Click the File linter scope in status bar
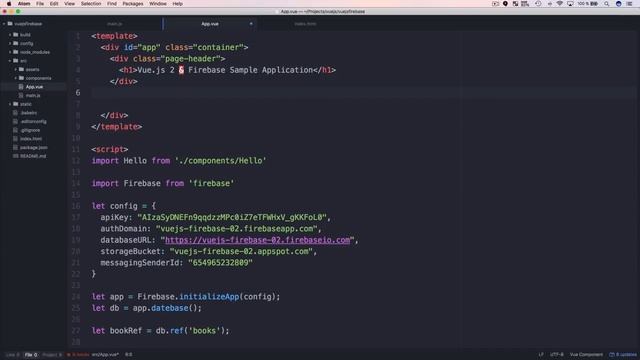 pos(31,355)
